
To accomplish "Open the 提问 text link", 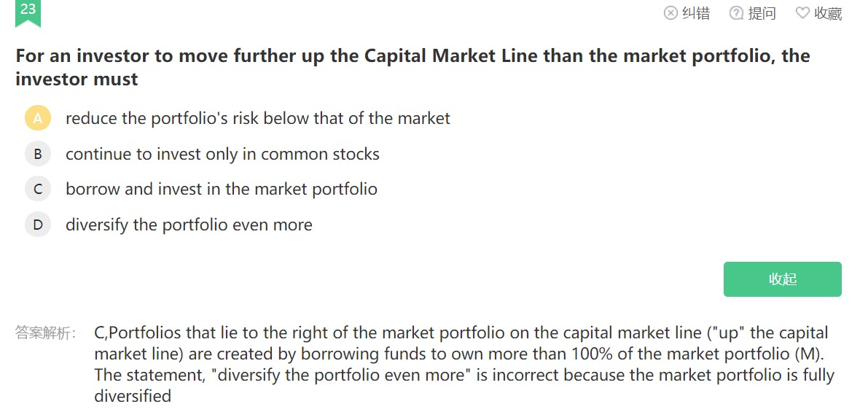I will [x=762, y=13].
